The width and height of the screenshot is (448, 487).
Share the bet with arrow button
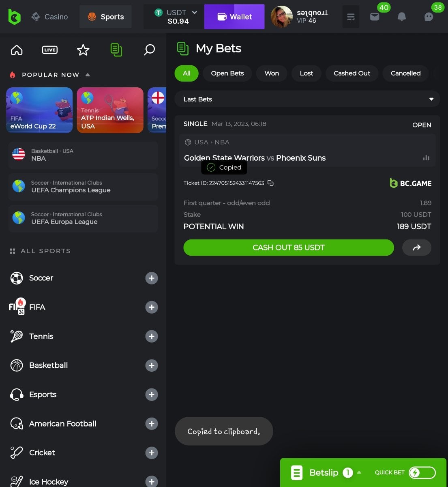[x=416, y=248]
